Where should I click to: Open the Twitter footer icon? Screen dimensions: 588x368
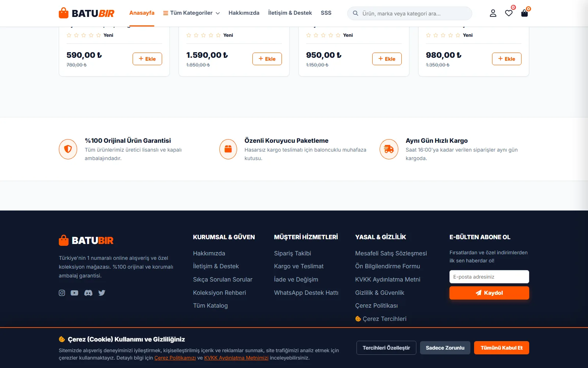tap(102, 293)
